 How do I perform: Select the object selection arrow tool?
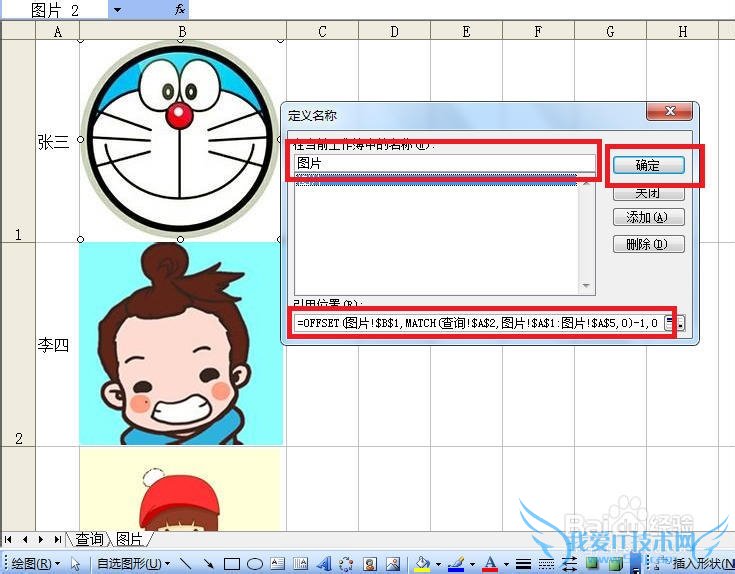(x=75, y=564)
